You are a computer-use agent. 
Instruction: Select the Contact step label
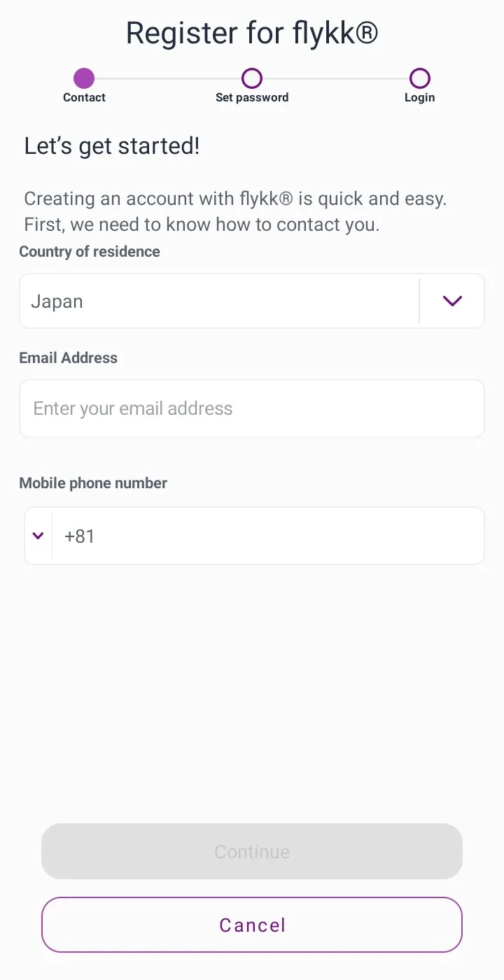pyautogui.click(x=84, y=98)
